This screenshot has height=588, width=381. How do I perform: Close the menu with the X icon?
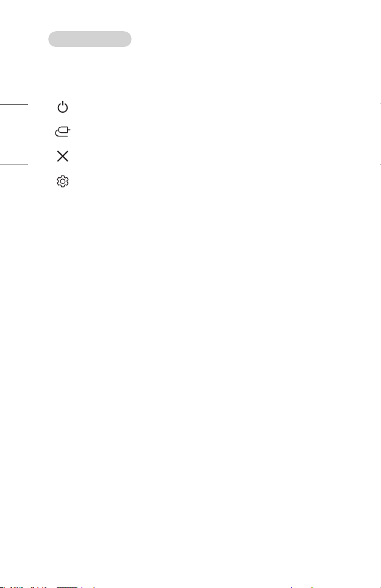click(63, 156)
